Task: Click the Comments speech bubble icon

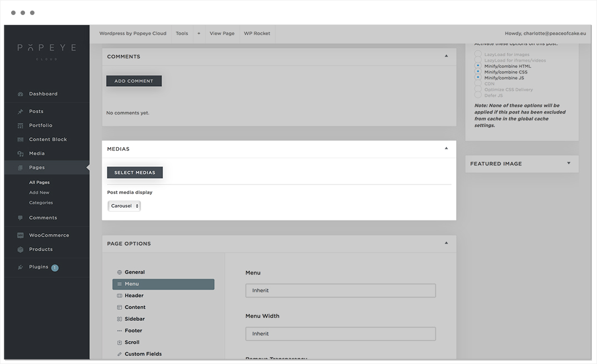Action: pos(21,218)
